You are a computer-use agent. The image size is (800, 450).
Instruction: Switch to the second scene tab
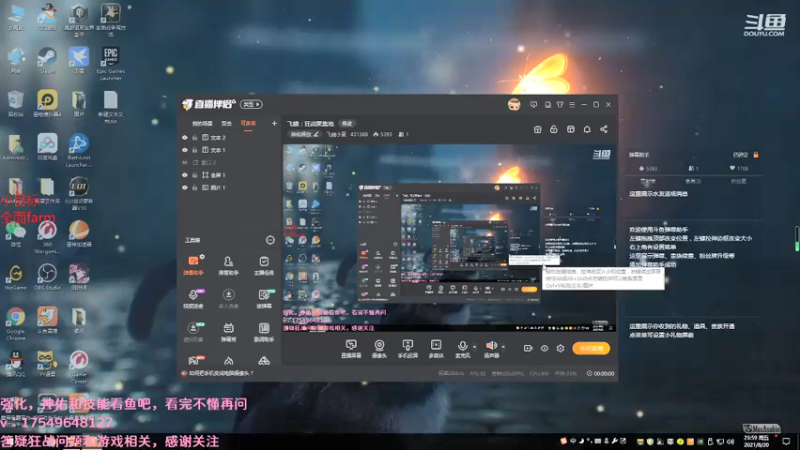click(x=227, y=123)
